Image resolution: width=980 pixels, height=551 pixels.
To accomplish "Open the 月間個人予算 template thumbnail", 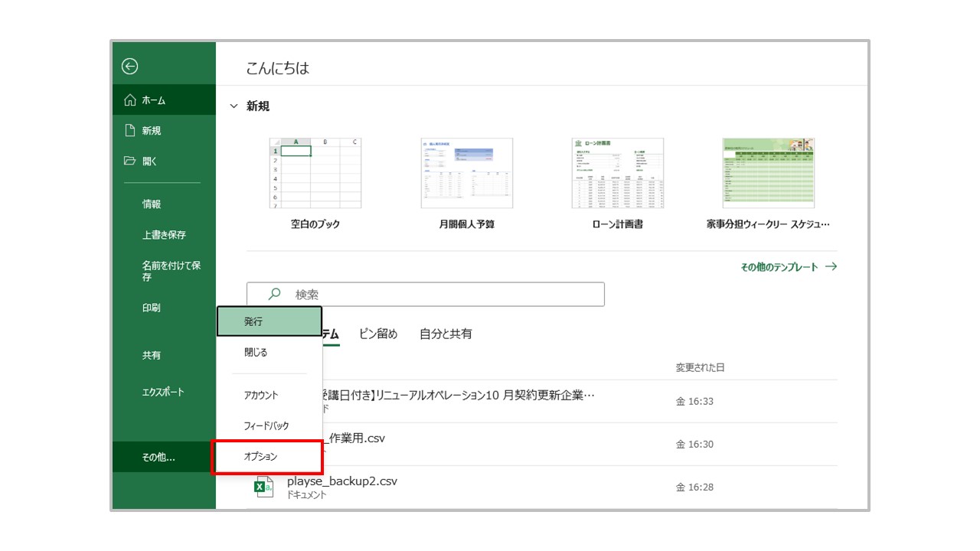I will tap(467, 173).
